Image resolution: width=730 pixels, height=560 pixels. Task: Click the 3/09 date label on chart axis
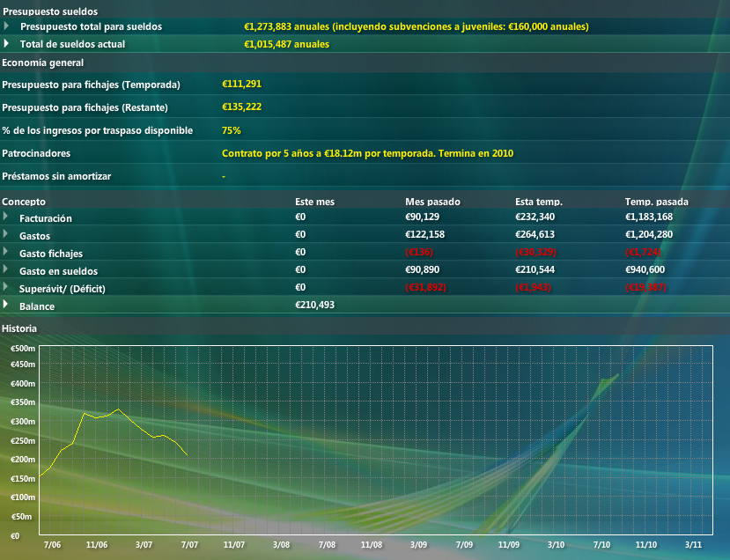tap(418, 545)
